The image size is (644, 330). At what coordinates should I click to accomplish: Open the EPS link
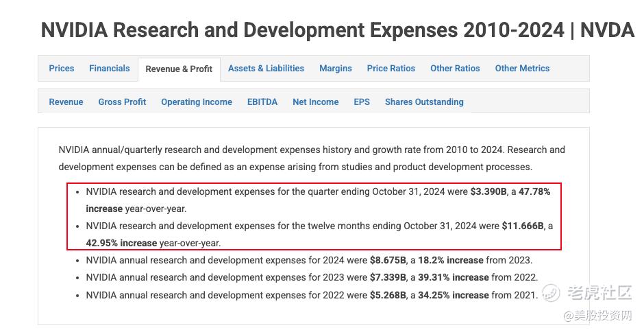click(x=362, y=102)
